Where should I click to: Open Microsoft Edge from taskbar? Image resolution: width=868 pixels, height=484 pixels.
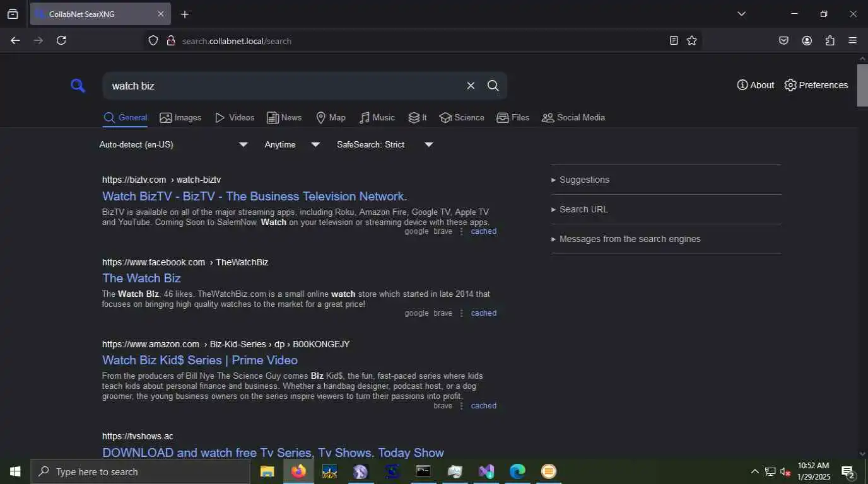pos(517,471)
